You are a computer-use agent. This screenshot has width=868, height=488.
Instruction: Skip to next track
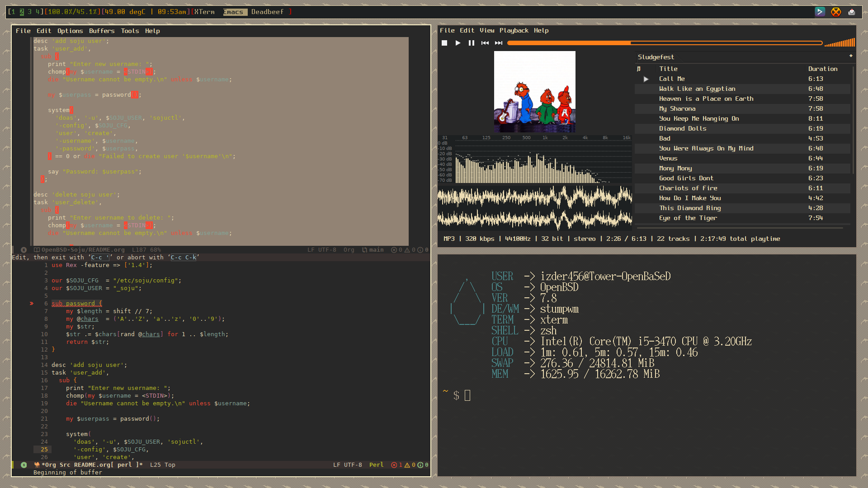(498, 43)
